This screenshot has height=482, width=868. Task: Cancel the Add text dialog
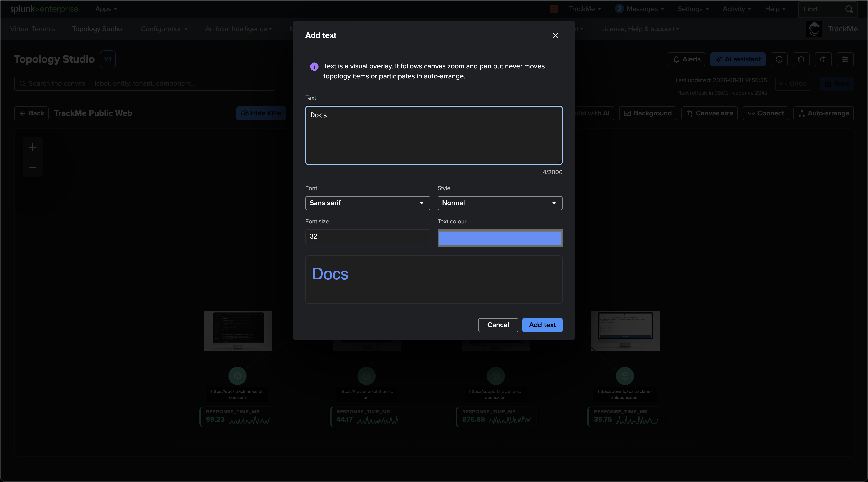498,325
